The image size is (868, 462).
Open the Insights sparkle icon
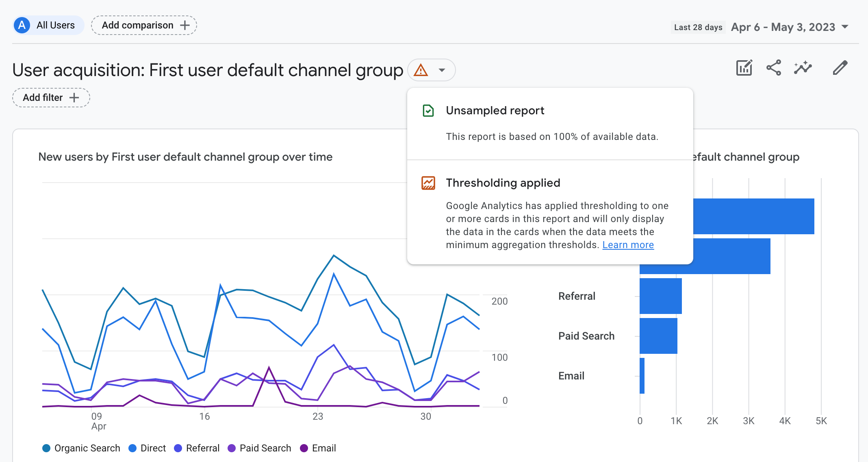point(803,68)
